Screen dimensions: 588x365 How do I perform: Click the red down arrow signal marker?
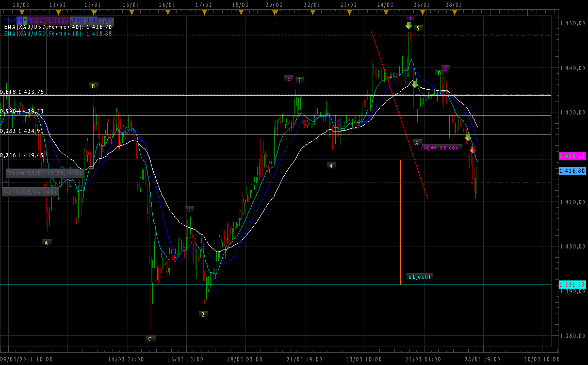tap(472, 150)
